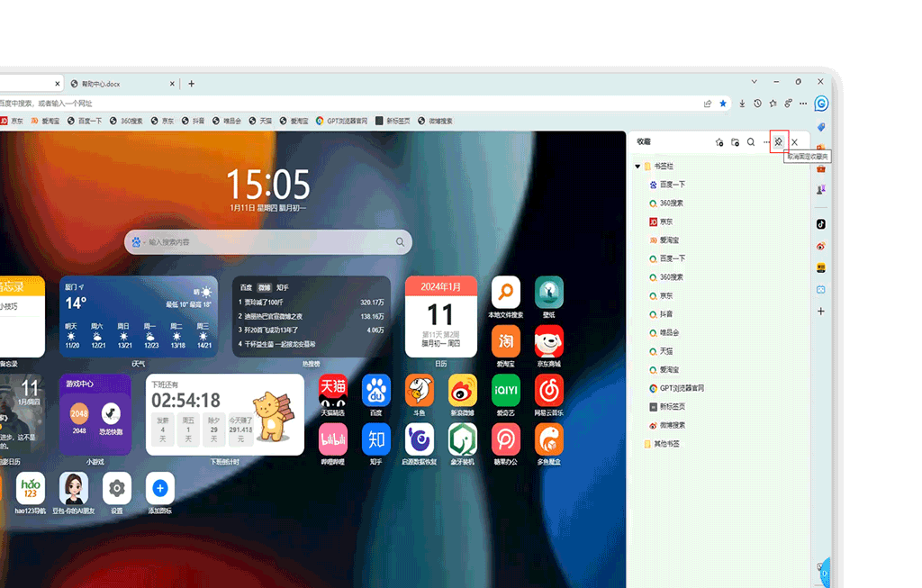The image size is (922, 588).
Task: Click the add-folder icon in favorites panel header
Action: point(735,141)
